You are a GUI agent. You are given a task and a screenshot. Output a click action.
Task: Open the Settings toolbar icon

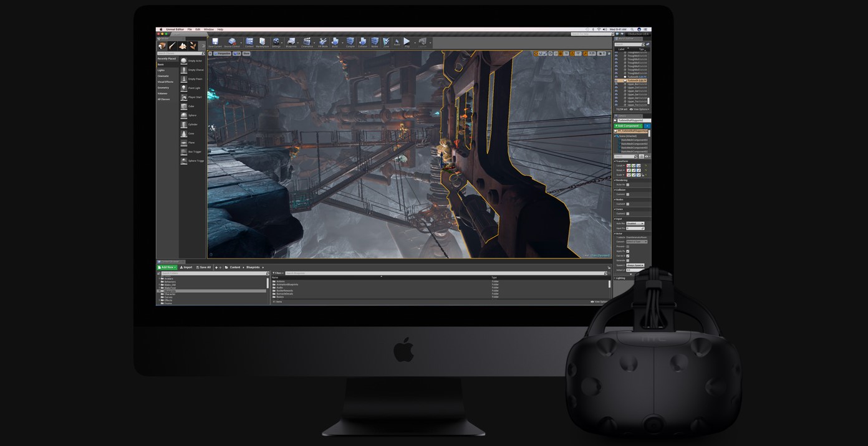276,42
